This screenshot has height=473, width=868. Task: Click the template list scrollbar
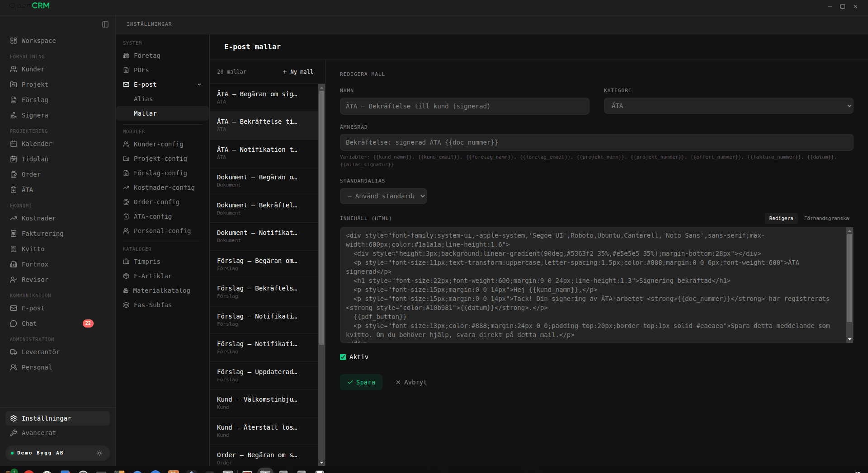click(x=322, y=218)
